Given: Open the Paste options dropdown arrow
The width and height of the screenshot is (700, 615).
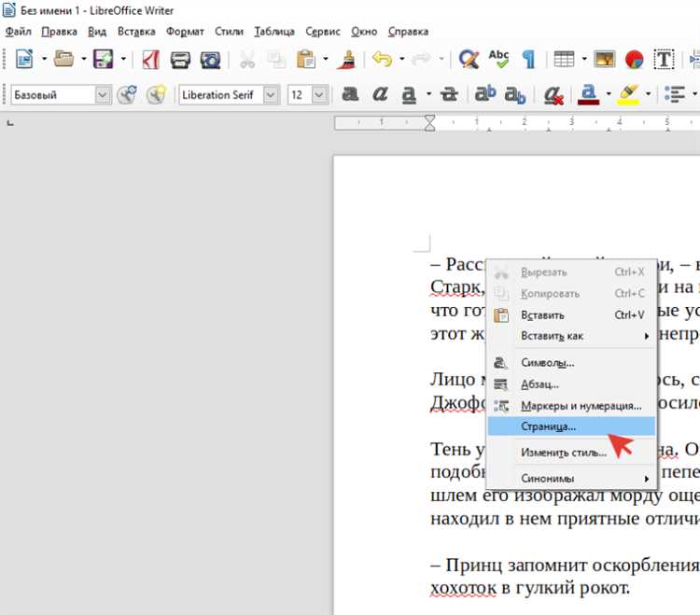Looking at the screenshot, I should 326,59.
